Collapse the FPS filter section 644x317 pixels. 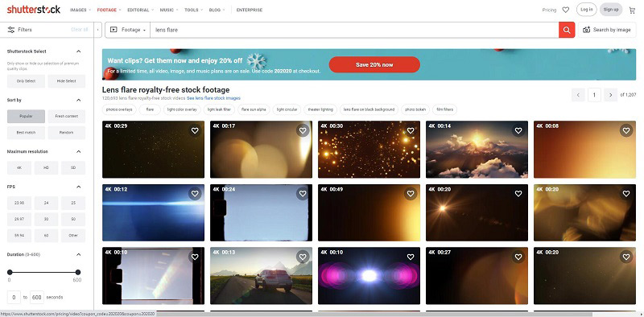[78, 187]
